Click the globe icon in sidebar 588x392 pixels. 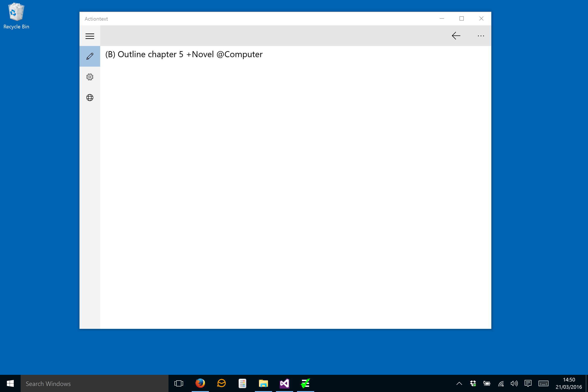pos(90,98)
